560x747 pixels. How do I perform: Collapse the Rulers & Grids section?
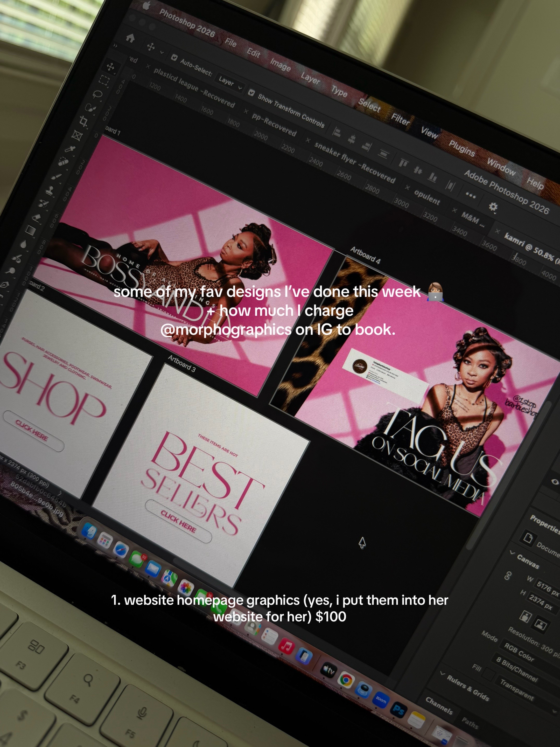pos(442,673)
